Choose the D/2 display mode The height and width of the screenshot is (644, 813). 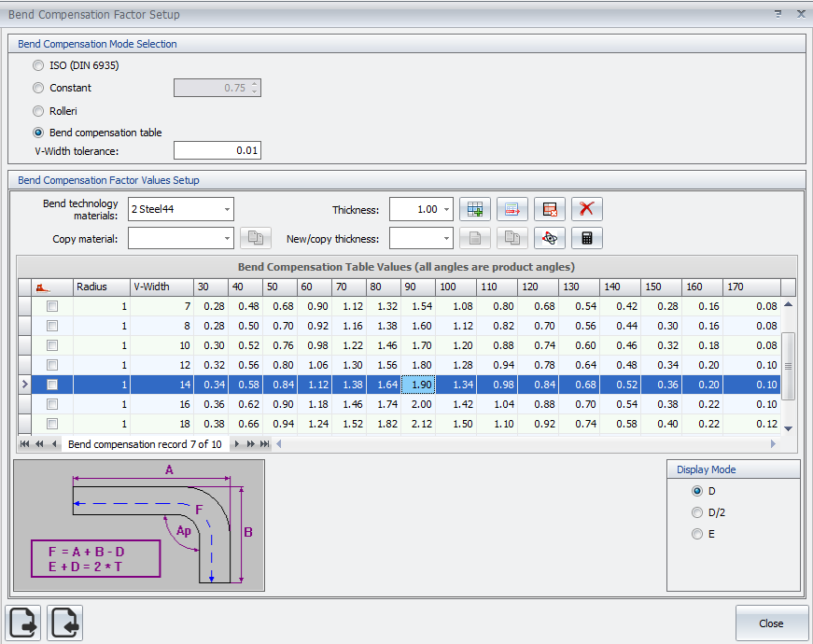(697, 512)
